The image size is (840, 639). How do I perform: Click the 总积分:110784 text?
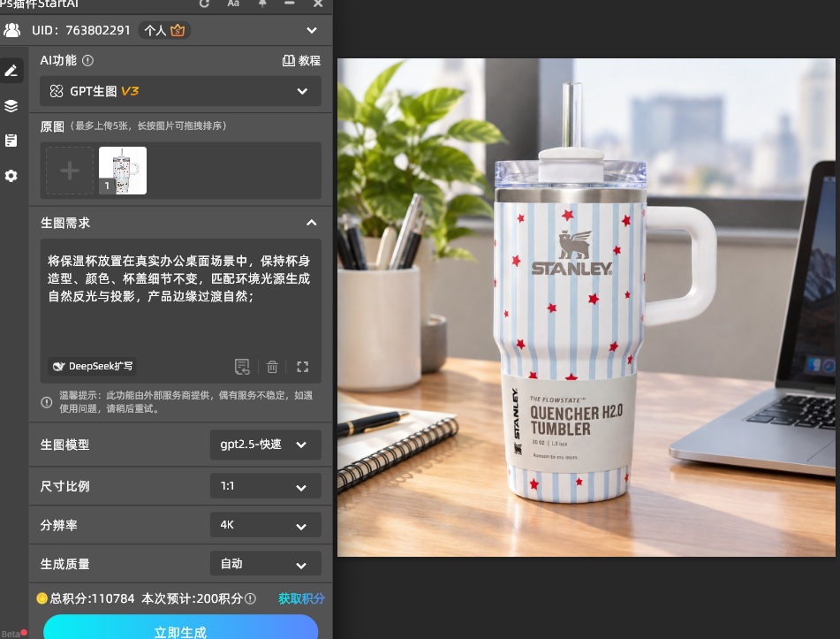click(92, 599)
